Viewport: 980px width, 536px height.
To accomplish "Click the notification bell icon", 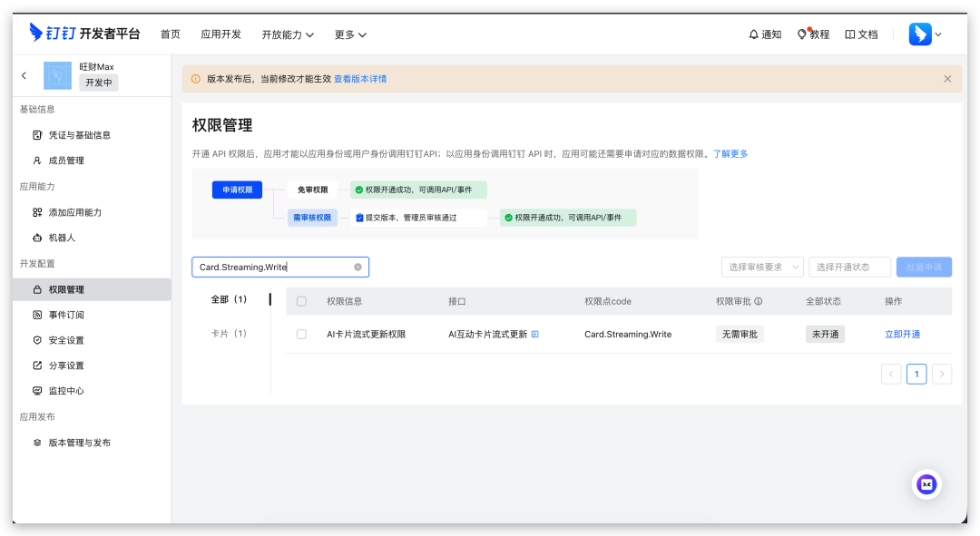I will [x=753, y=34].
